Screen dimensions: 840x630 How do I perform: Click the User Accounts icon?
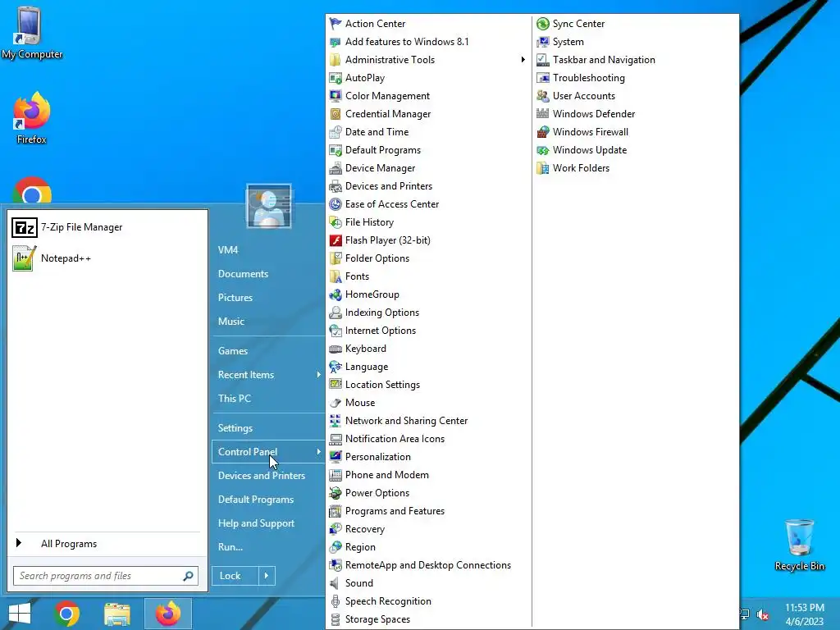(x=543, y=96)
